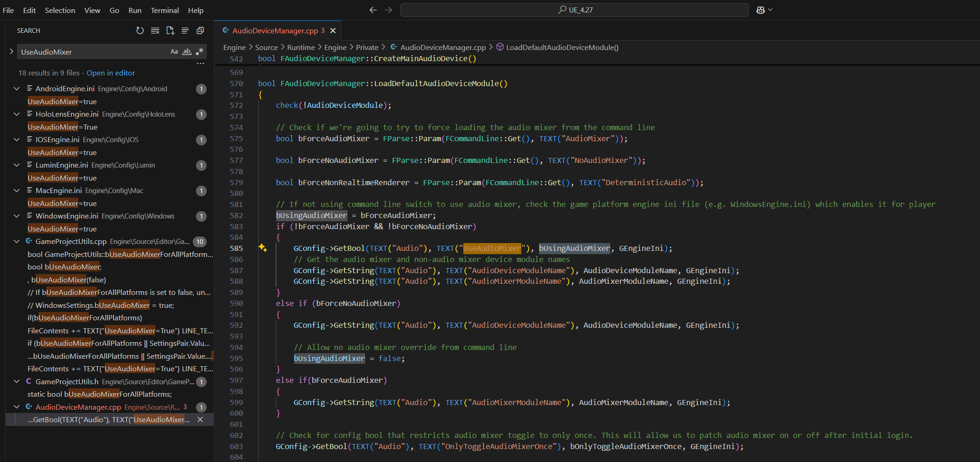Click the UseAudioMixer search input field
This screenshot has width=980, height=462.
[x=93, y=52]
